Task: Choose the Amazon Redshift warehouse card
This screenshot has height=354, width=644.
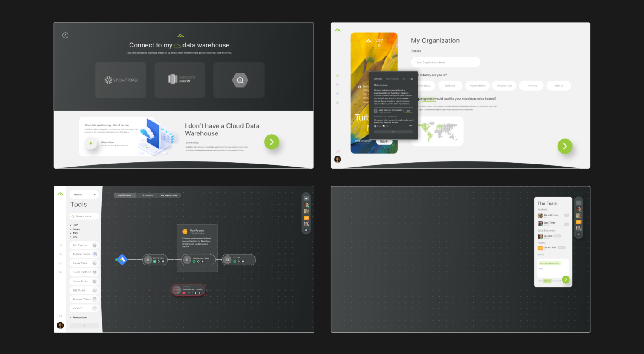Action: click(x=180, y=80)
